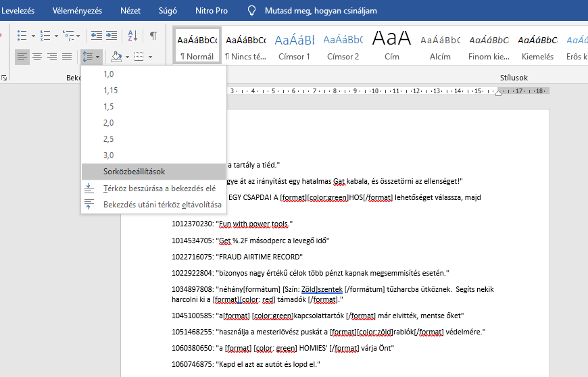Open Sorközbeállítások options
The image size is (588, 377).
click(153, 172)
